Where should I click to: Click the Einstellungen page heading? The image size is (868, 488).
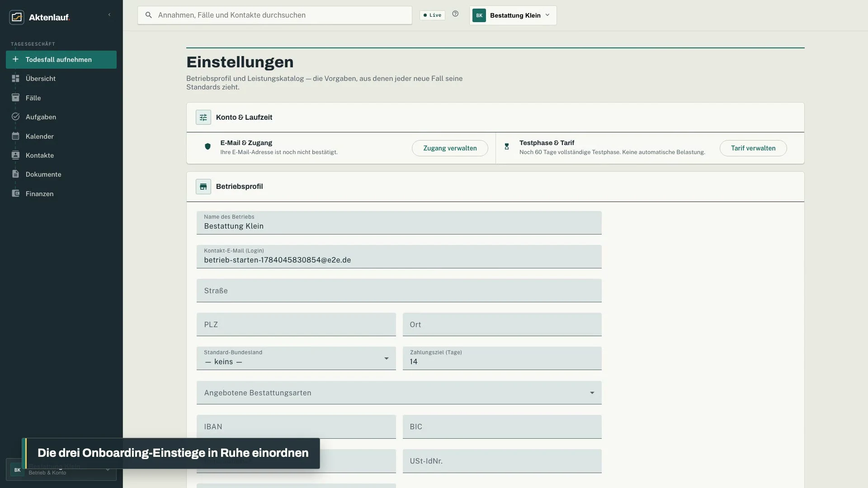point(240,62)
